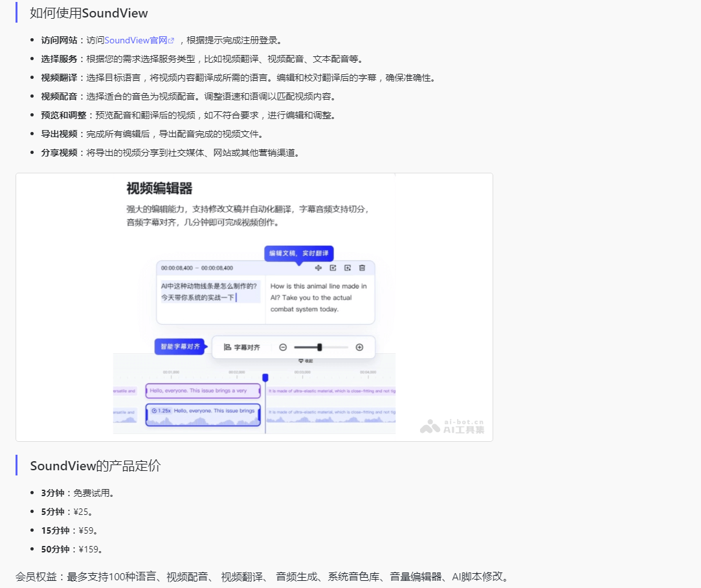Click the pricing item 50分钟：¥159
Screen dimensions: 701x588
pyautogui.click(x=72, y=549)
